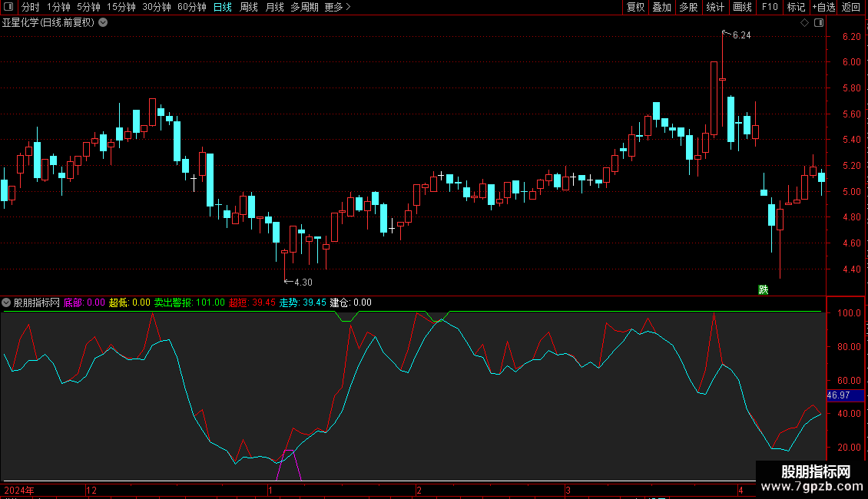Click the 4.30 low price label
The image size is (868, 499).
pyautogui.click(x=303, y=283)
